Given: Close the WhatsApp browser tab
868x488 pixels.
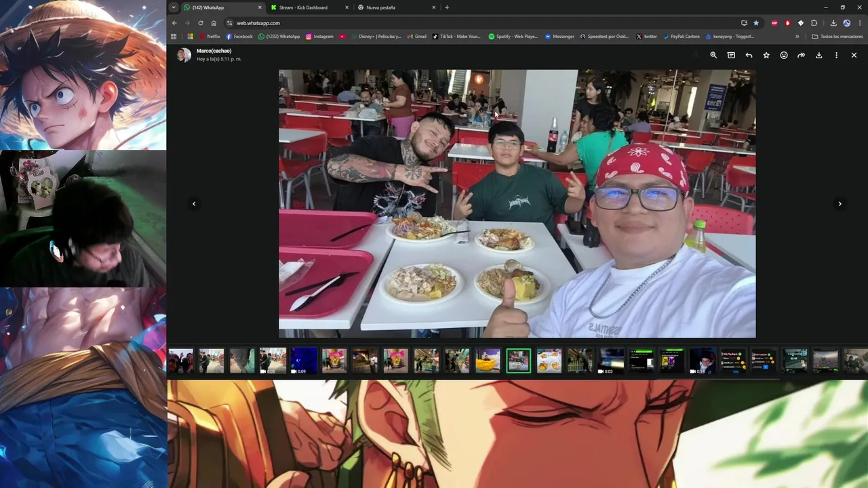Looking at the screenshot, I should pyautogui.click(x=260, y=7).
